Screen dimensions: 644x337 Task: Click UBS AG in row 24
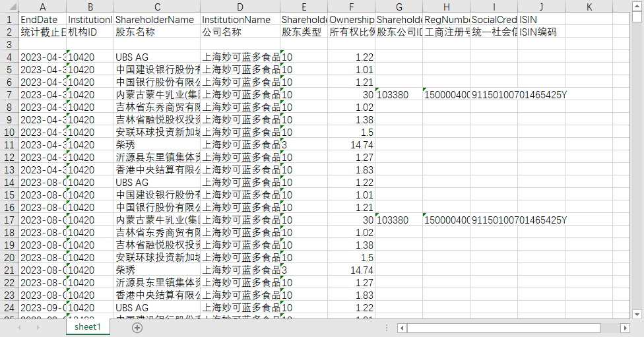coord(157,307)
